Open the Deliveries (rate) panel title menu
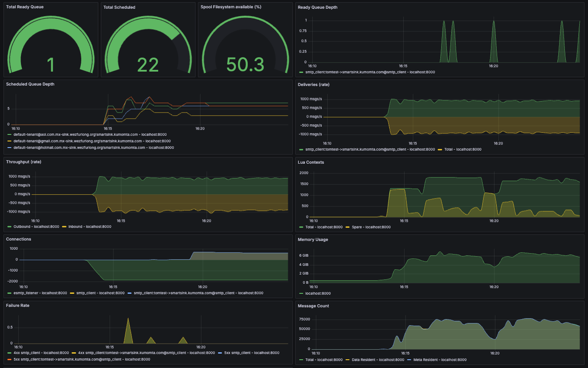Viewport: 588px width, 368px height. 315,84
